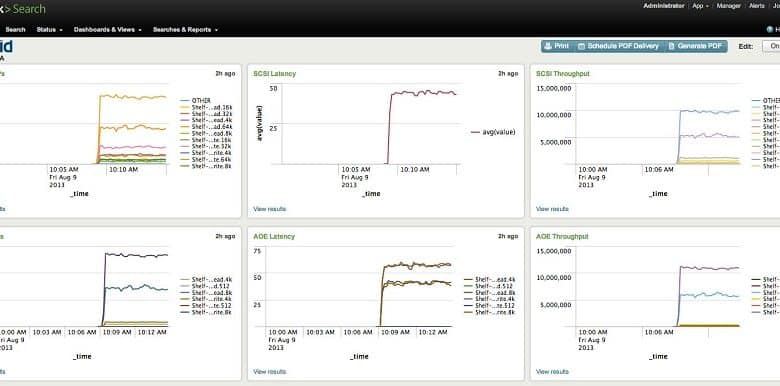Click the Administrator link in top bar

(664, 6)
